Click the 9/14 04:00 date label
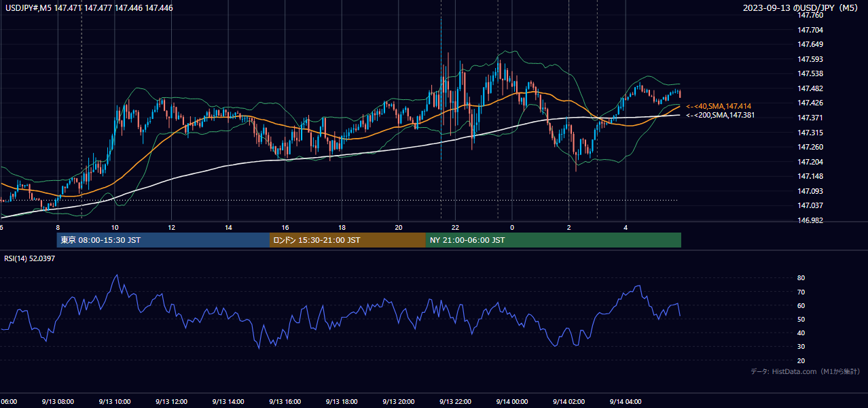 pyautogui.click(x=625, y=402)
